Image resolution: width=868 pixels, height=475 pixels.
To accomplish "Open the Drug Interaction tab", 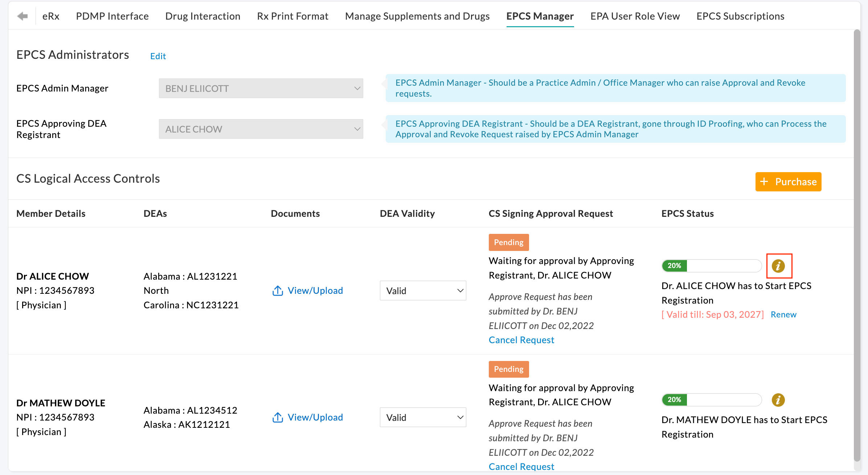I will 202,16.
